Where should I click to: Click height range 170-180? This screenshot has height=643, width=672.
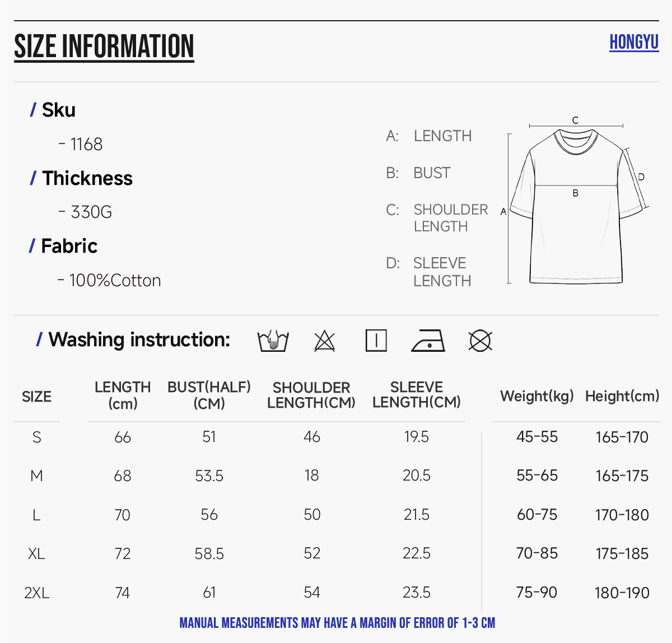point(622,515)
